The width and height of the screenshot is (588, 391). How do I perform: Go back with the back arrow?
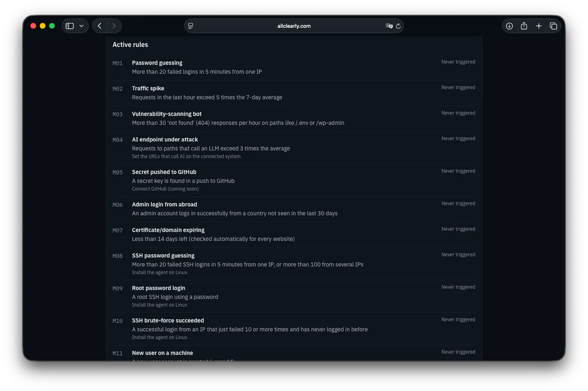point(100,26)
